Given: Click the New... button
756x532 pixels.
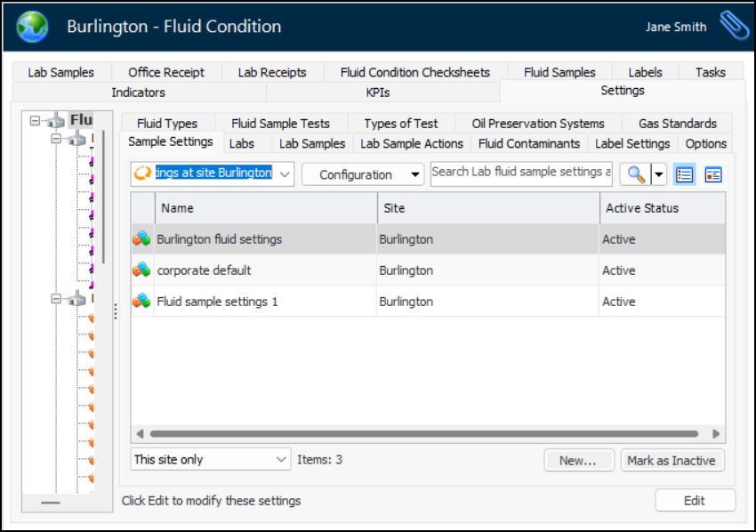Looking at the screenshot, I should click(x=579, y=460).
